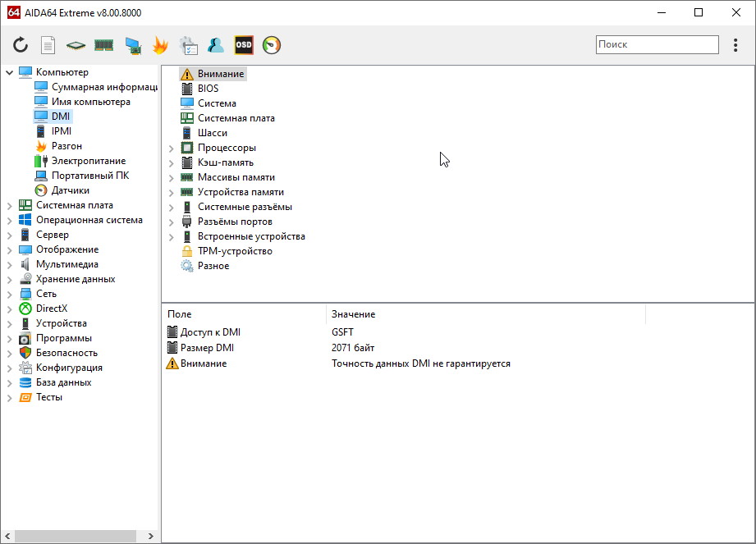
Task: Open the Report page icon
Action: pyautogui.click(x=48, y=45)
